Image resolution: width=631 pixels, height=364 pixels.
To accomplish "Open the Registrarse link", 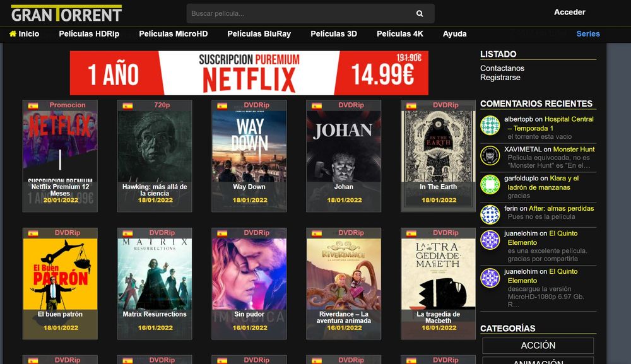I will click(500, 78).
